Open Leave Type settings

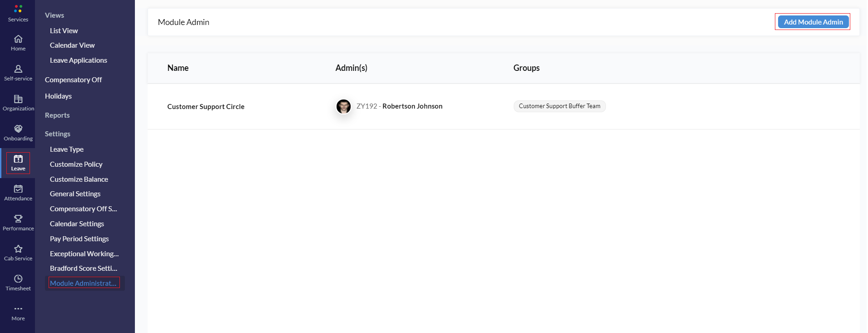pos(67,149)
